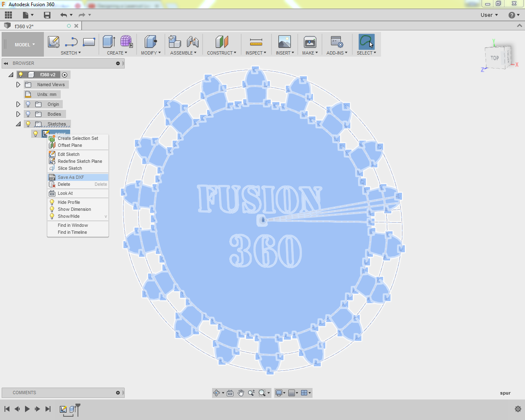The height and width of the screenshot is (420, 525).
Task: Click the TOP face of view cube
Action: [495, 58]
